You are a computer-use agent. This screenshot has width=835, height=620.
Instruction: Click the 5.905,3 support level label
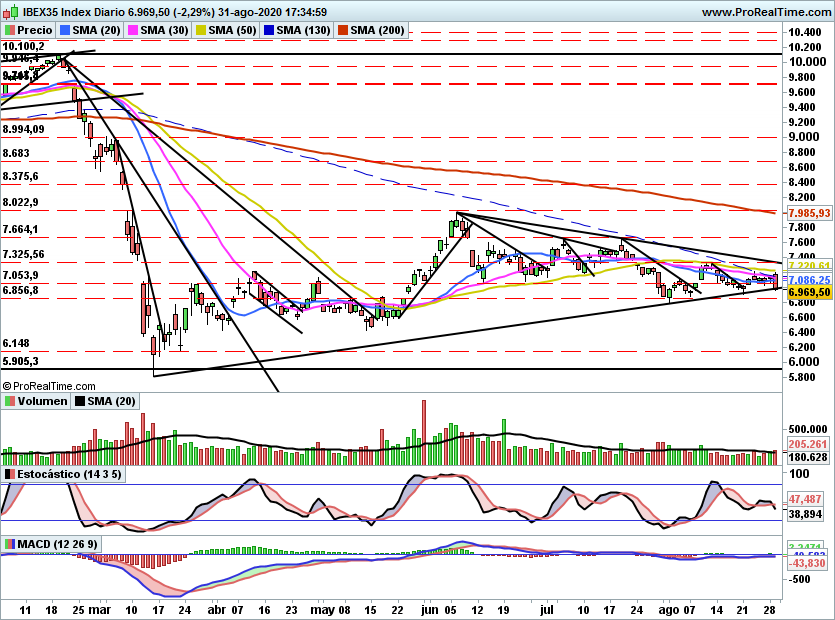[20, 361]
